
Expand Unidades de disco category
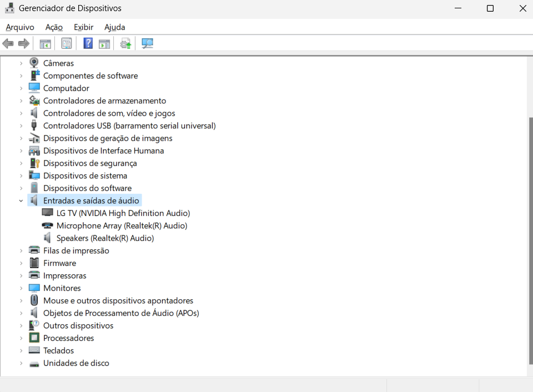pos(21,363)
